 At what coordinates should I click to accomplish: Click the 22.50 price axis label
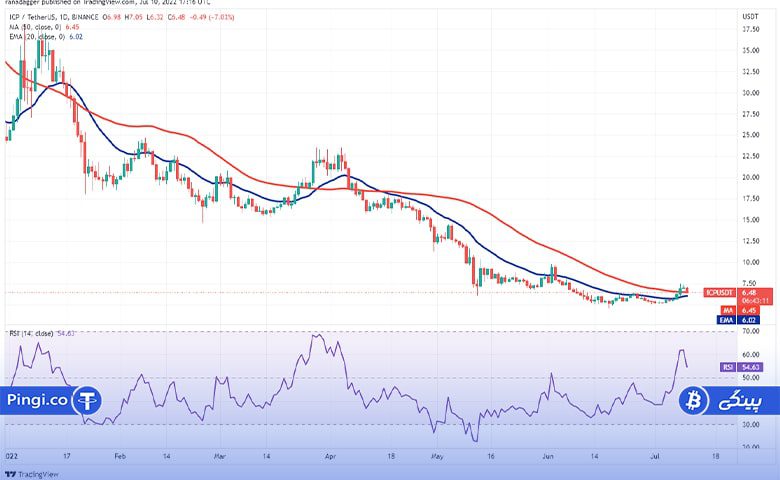[x=751, y=156]
